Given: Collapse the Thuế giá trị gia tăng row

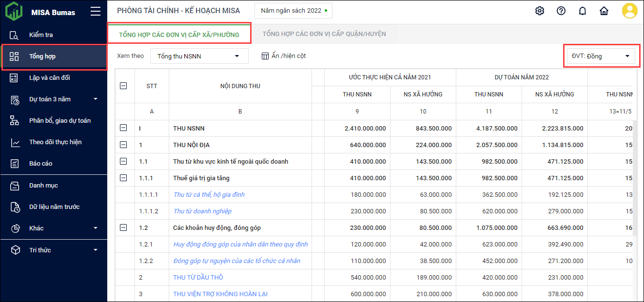Looking at the screenshot, I should click(x=123, y=178).
